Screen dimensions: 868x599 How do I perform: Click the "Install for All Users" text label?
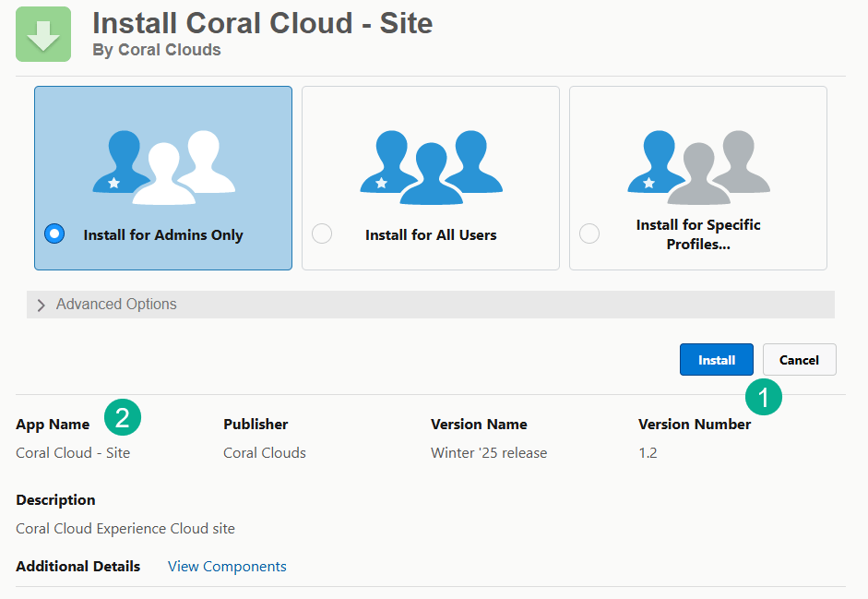pyautogui.click(x=431, y=235)
